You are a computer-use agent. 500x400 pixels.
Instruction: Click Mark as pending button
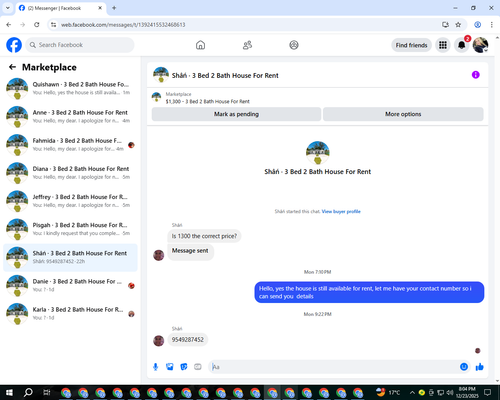click(236, 114)
